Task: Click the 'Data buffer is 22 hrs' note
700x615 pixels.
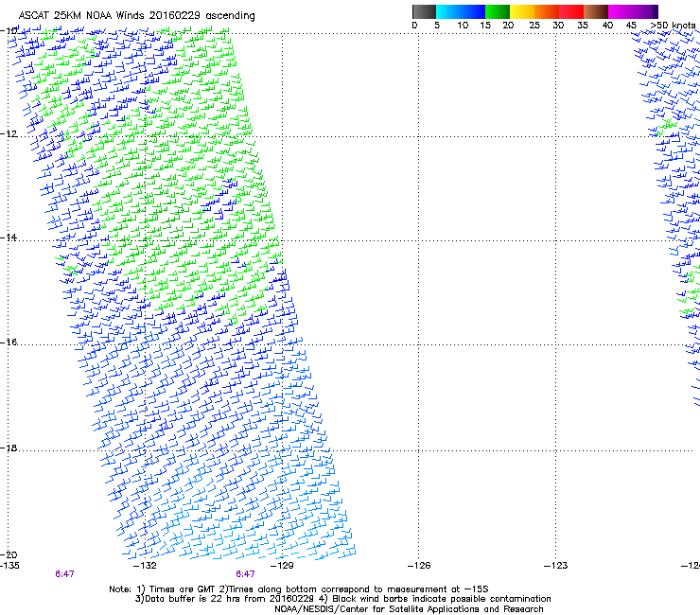Action: click(342, 599)
